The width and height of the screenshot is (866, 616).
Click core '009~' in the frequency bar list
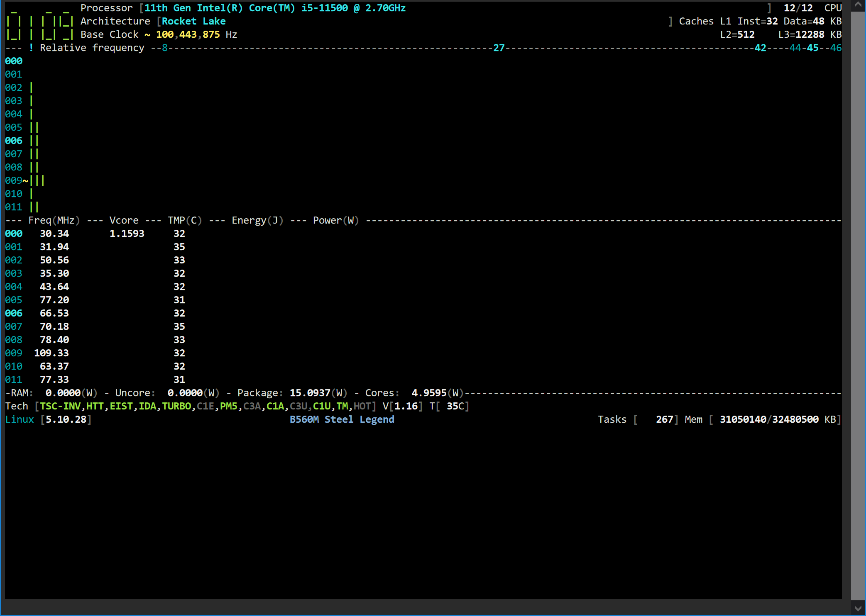click(17, 180)
